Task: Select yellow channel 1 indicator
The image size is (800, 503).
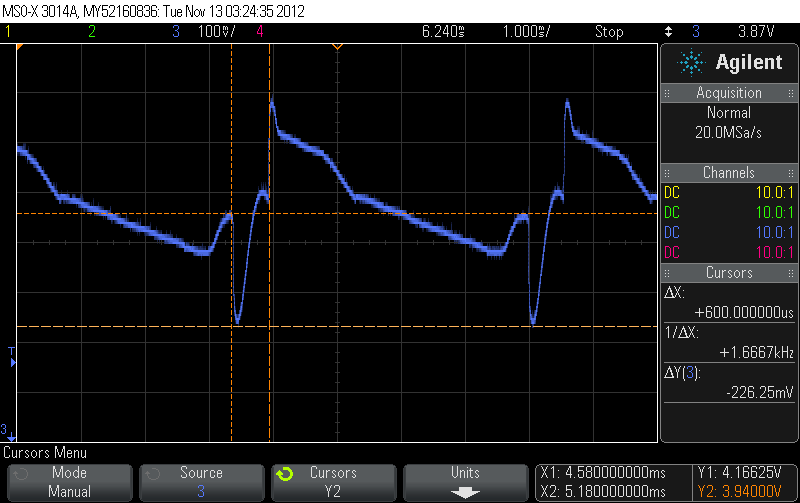Action: 8,32
